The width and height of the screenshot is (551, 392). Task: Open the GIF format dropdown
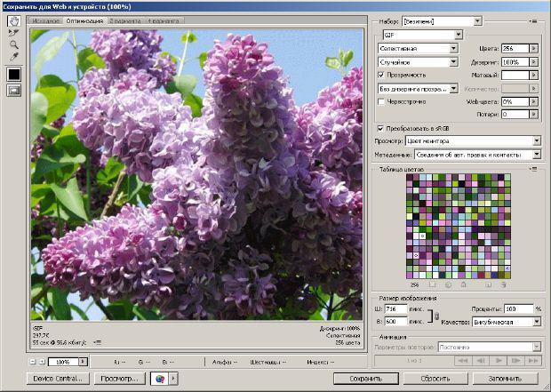coord(423,35)
